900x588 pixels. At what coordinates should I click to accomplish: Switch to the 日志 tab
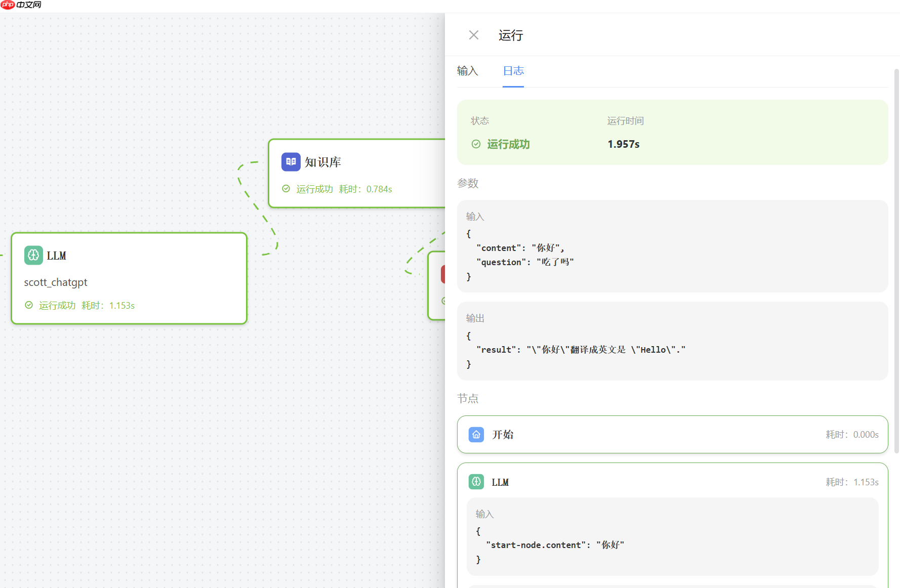pyautogui.click(x=513, y=71)
